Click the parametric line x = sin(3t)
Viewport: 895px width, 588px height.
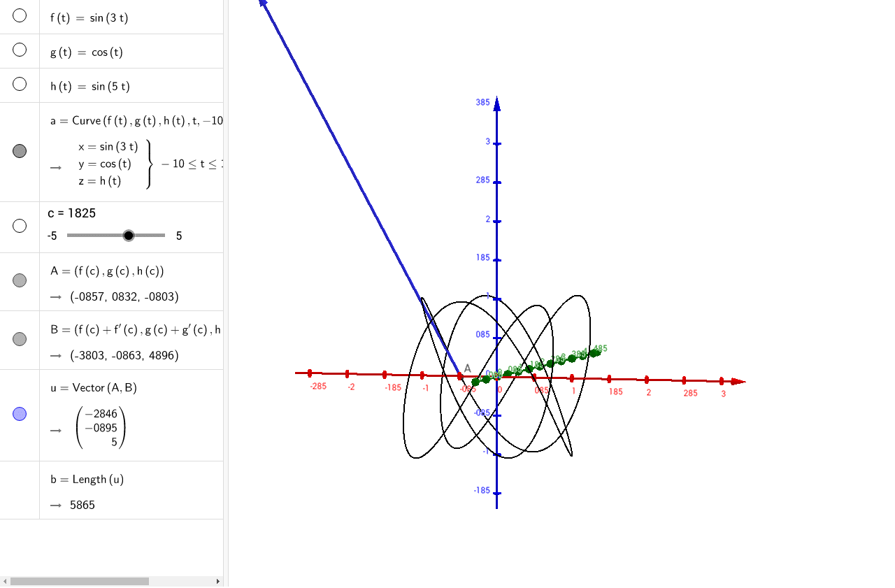tap(108, 147)
